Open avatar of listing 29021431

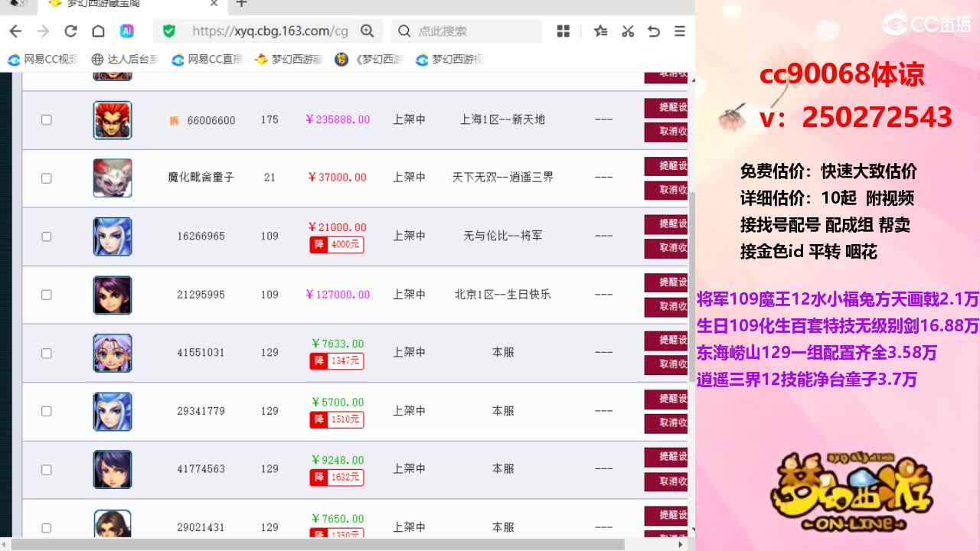coord(113,524)
